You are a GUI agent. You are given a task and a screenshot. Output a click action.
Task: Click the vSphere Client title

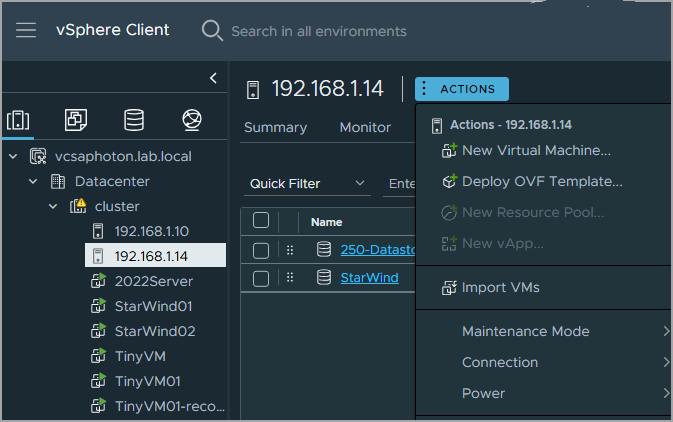coord(112,30)
